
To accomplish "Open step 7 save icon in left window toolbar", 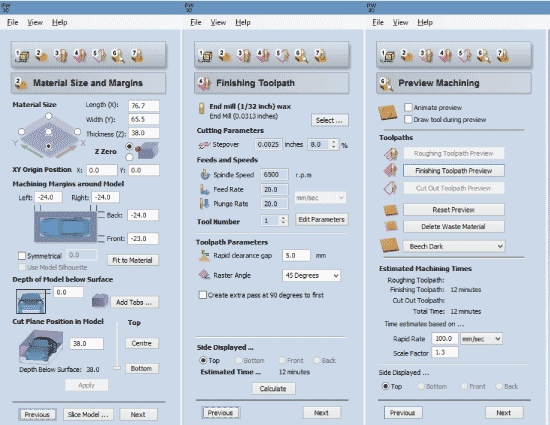I will [138, 56].
